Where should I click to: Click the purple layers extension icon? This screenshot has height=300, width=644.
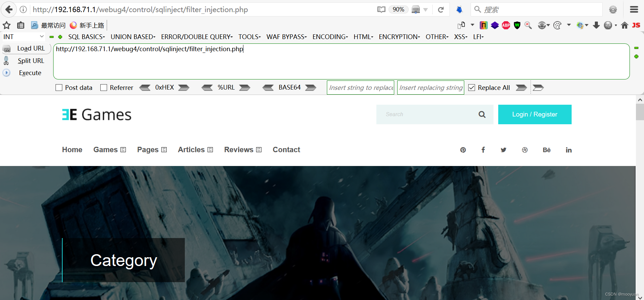[x=495, y=25]
